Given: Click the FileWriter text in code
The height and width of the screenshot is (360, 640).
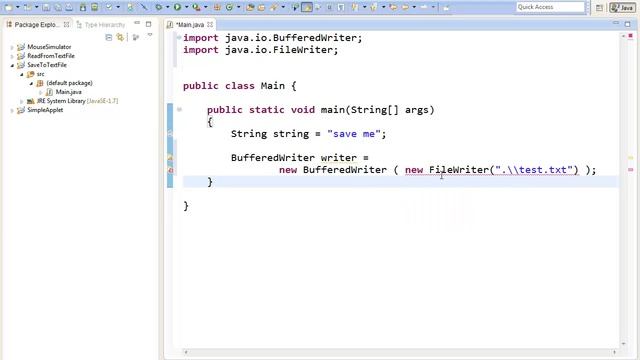Looking at the screenshot, I should click(x=459, y=170).
